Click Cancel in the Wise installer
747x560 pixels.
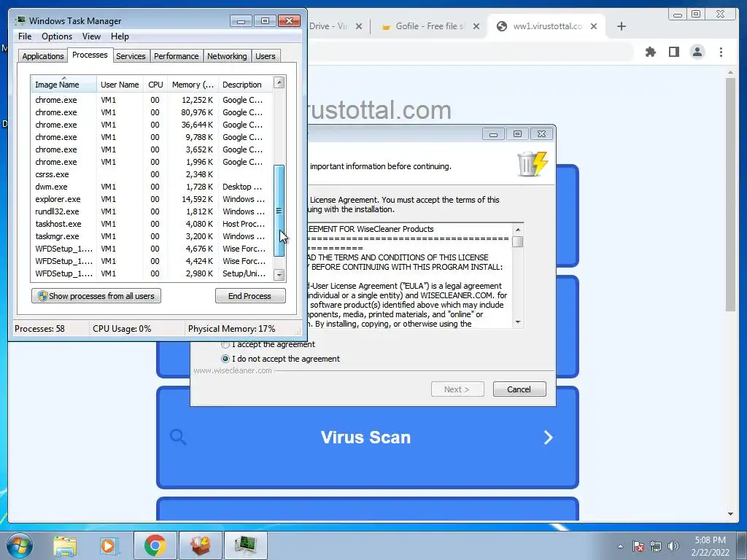[519, 389]
